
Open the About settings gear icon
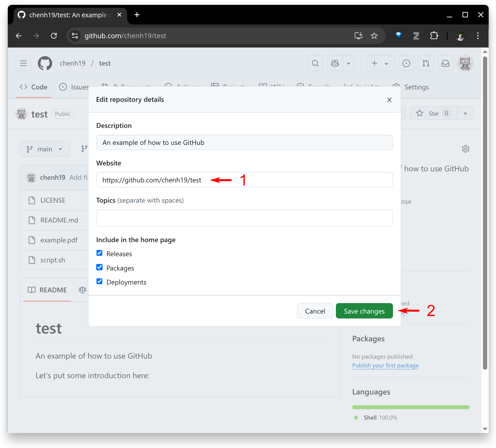point(466,149)
